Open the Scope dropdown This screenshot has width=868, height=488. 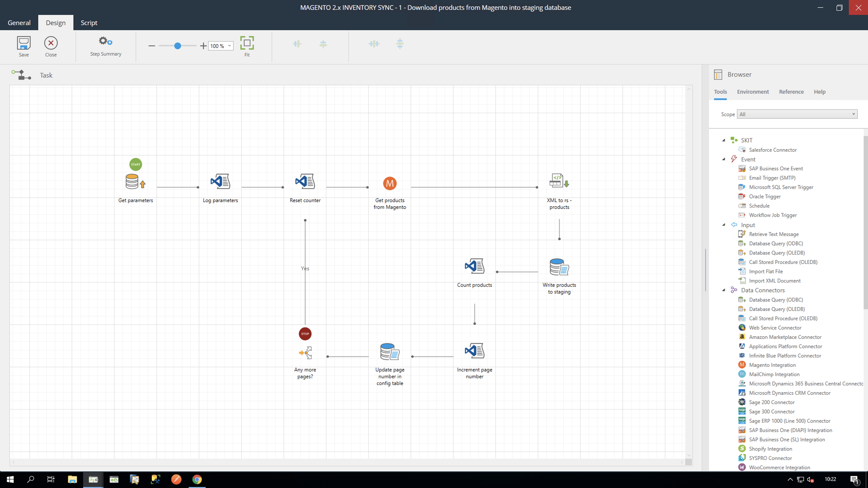coord(797,114)
